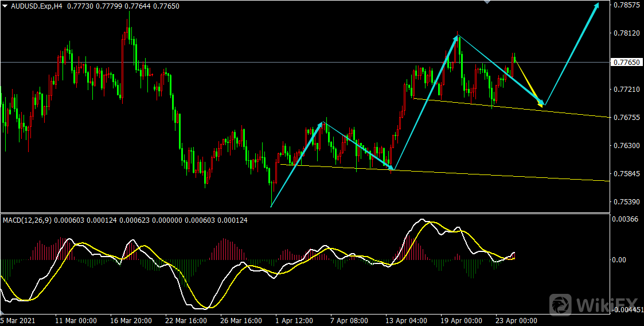The image size is (644, 326).
Task: Click the gray chart shift marker triangle
Action: click(487, 2)
